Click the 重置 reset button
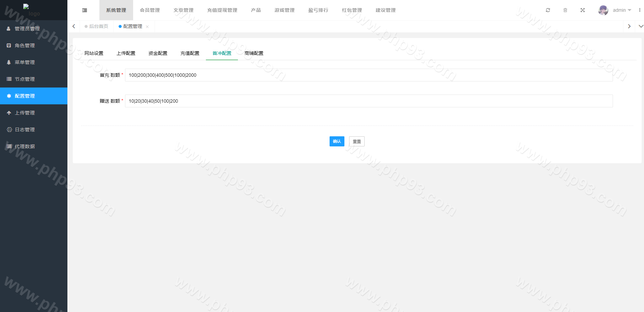The height and width of the screenshot is (312, 644). pyautogui.click(x=357, y=141)
